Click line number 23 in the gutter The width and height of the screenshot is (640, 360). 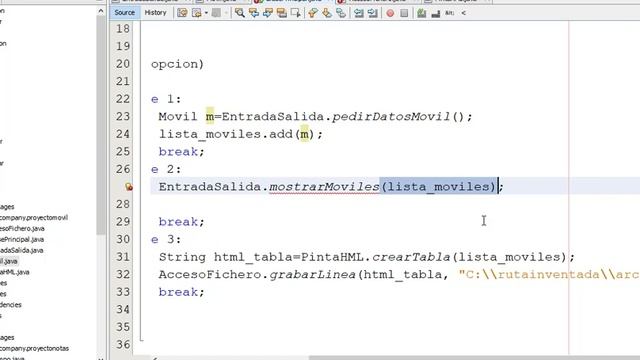(x=122, y=117)
